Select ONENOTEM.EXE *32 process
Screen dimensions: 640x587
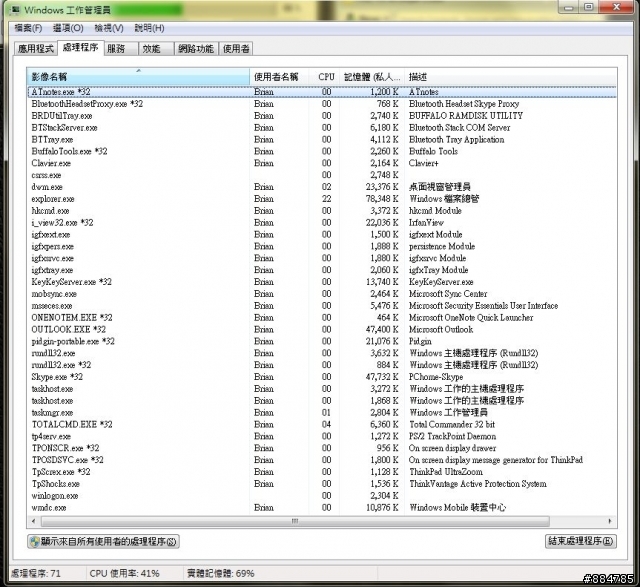click(322, 317)
